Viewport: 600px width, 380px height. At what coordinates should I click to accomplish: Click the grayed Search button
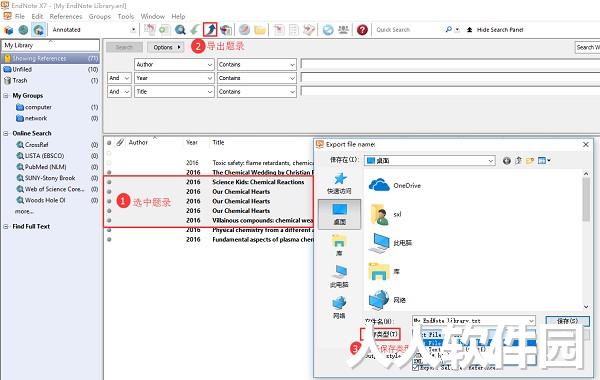coord(124,47)
